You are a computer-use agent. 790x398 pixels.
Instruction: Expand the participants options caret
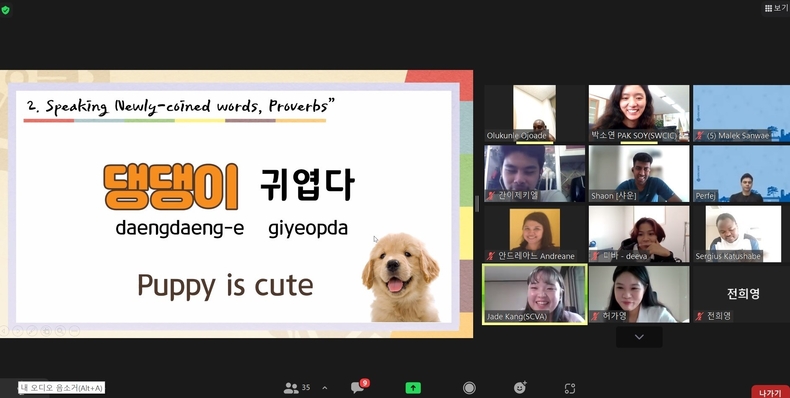(x=324, y=388)
